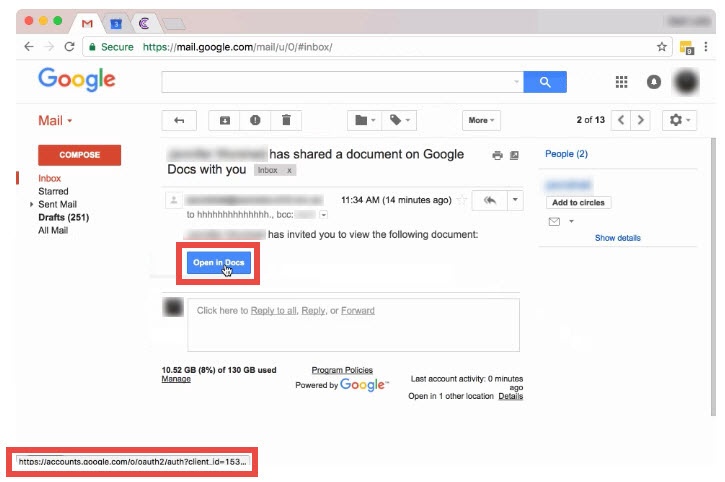Click the page vertical scrollbar
The height and width of the screenshot is (482, 725).
coord(713,278)
